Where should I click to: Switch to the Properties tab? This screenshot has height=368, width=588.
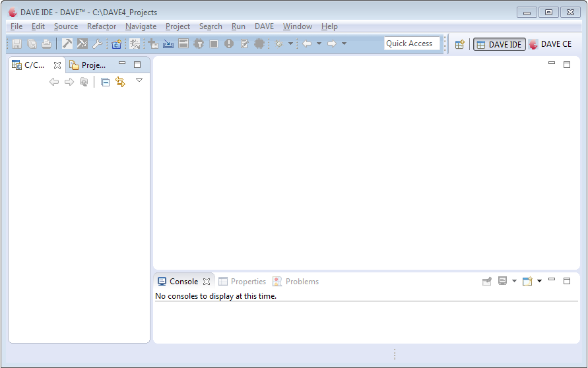click(x=243, y=282)
